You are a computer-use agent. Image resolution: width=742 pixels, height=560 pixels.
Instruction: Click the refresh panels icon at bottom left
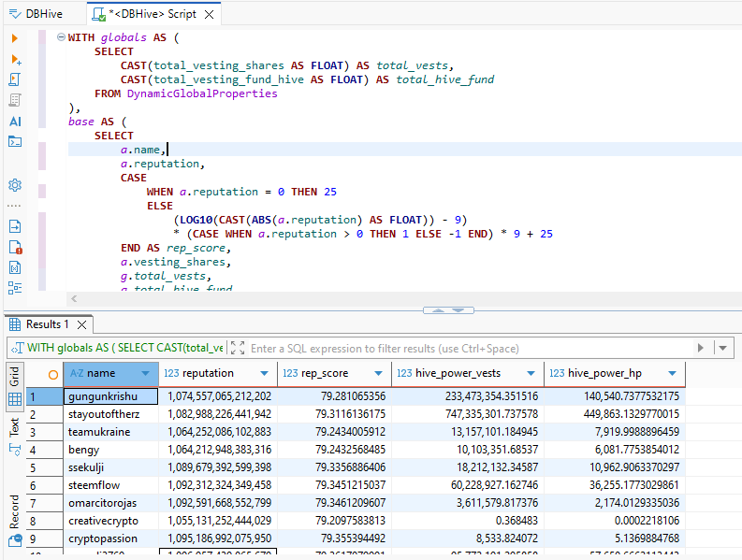pos(15,540)
